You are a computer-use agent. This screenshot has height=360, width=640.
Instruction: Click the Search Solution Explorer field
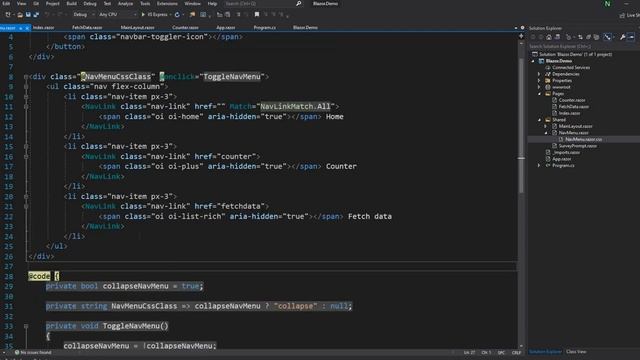(x=584, y=47)
